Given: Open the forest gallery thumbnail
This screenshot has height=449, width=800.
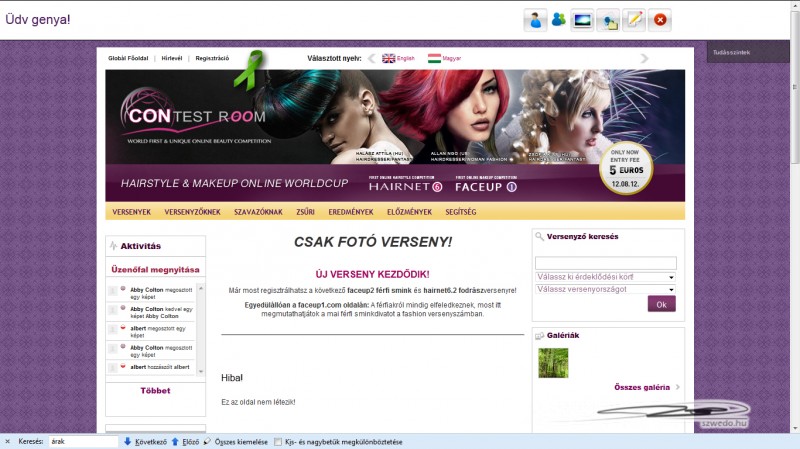Looking at the screenshot, I should (553, 363).
